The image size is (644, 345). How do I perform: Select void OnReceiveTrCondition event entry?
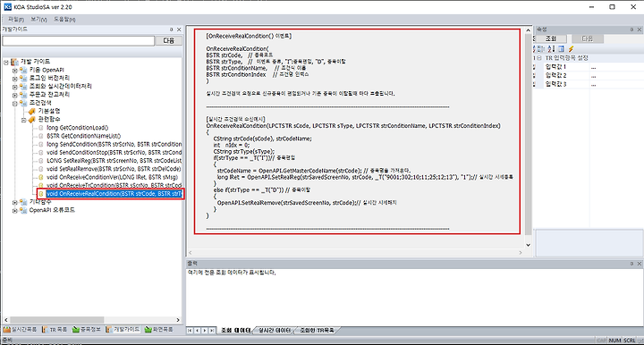[x=114, y=185]
